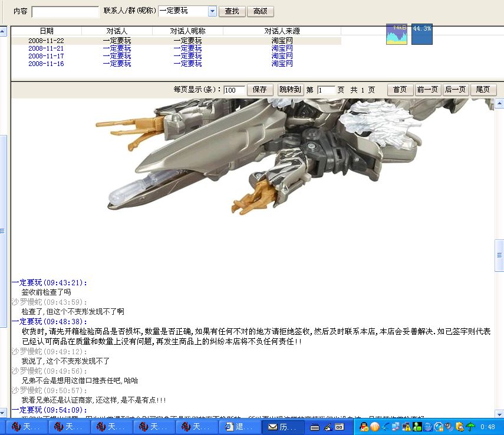Click sender line 沙罗慢蛇(09:49:12)
The width and height of the screenshot is (504, 435).
pos(49,351)
